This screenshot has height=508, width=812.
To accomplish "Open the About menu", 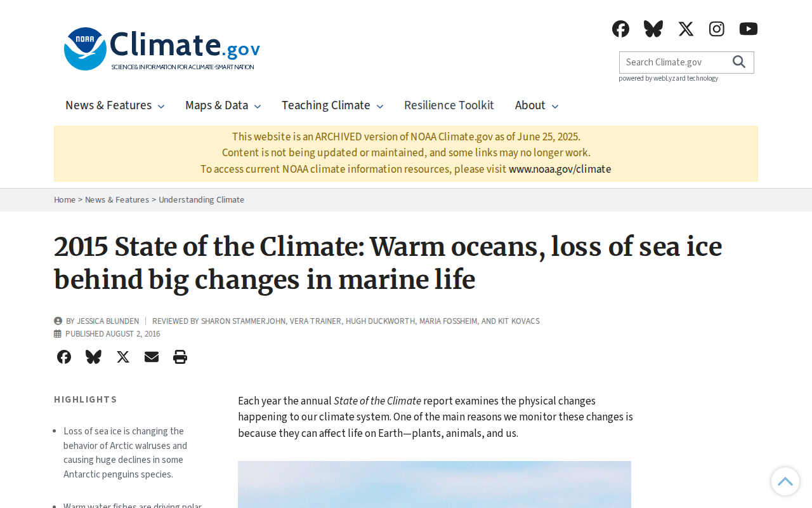I will tap(537, 105).
